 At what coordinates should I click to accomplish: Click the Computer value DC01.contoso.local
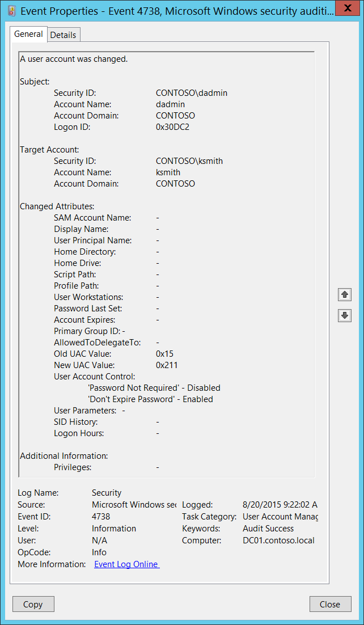[x=278, y=540]
